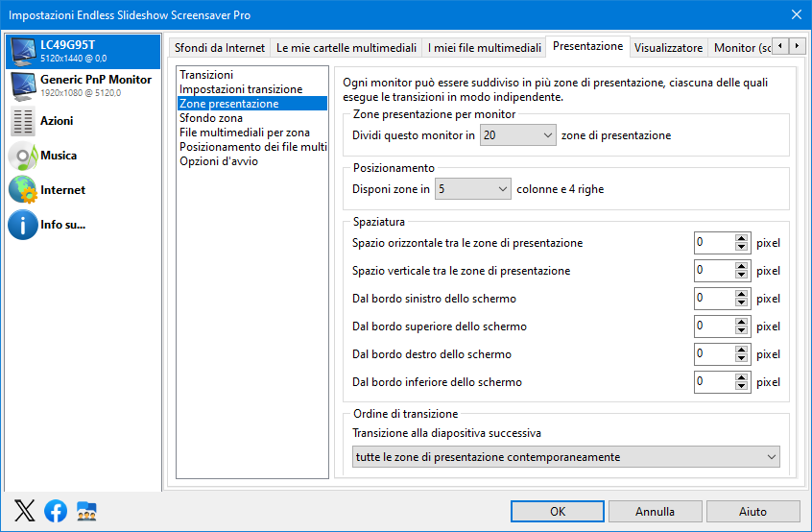Image resolution: width=812 pixels, height=532 pixels.
Task: Select the Presentazione tab
Action: click(587, 46)
